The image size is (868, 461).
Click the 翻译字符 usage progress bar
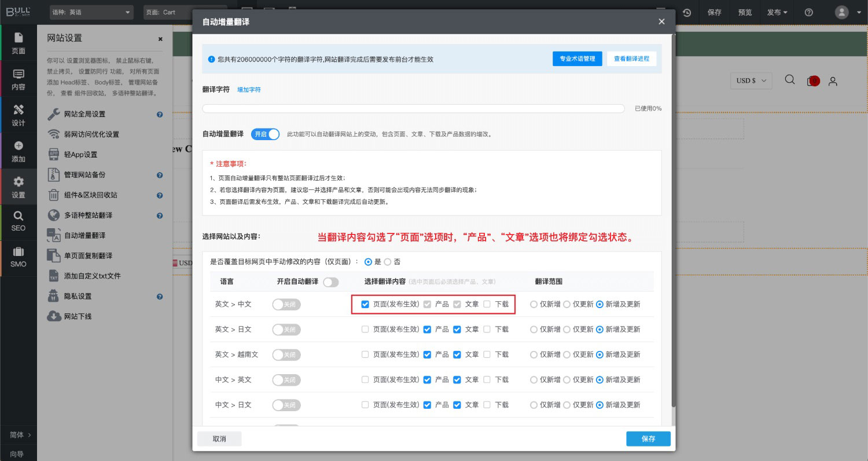(x=413, y=108)
